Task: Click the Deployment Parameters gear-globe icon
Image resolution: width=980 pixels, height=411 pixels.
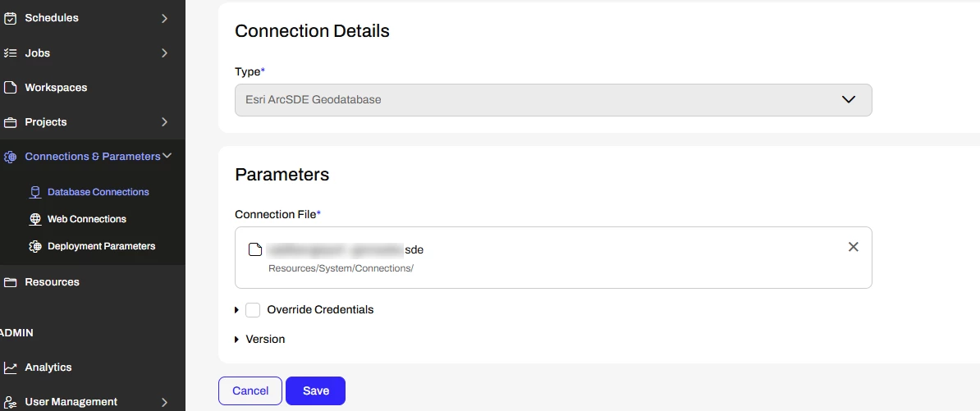Action: [34, 246]
